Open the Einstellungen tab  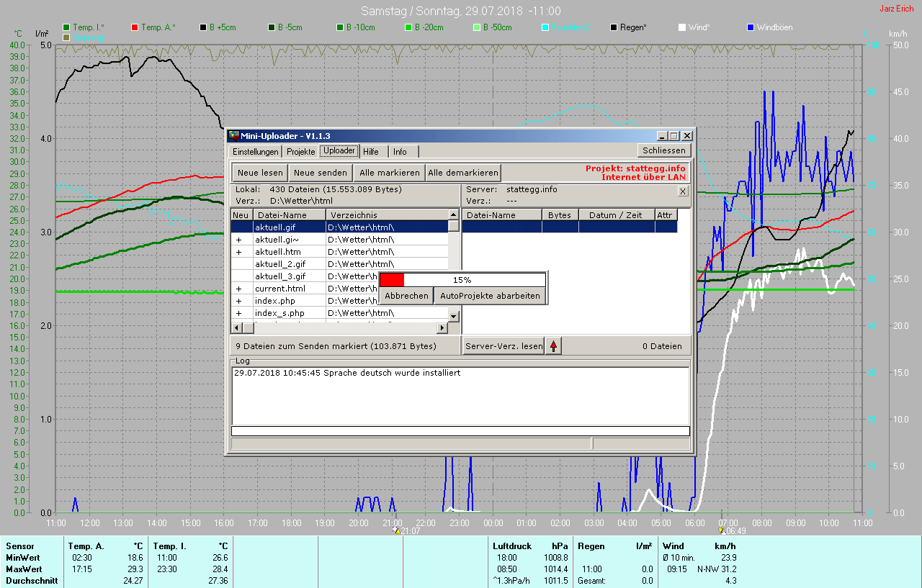(x=255, y=152)
